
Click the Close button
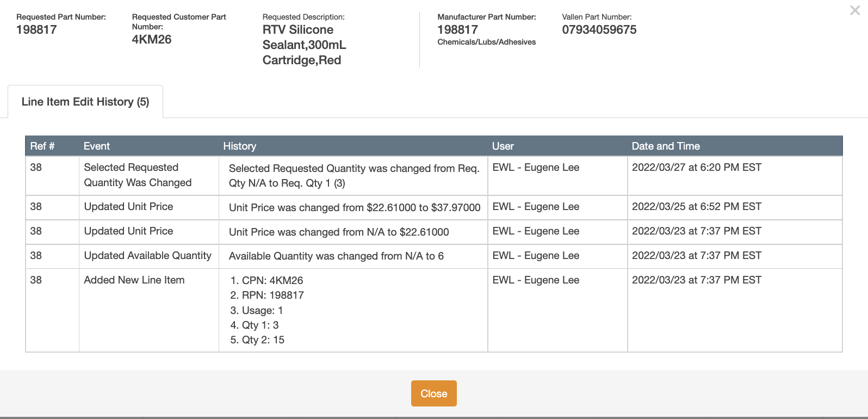pyautogui.click(x=433, y=393)
